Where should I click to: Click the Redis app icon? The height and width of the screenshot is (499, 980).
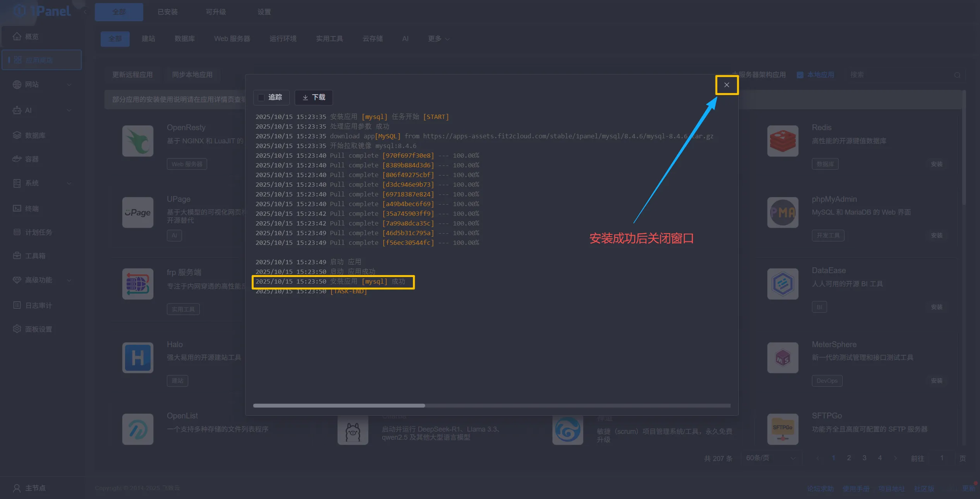pyautogui.click(x=783, y=141)
